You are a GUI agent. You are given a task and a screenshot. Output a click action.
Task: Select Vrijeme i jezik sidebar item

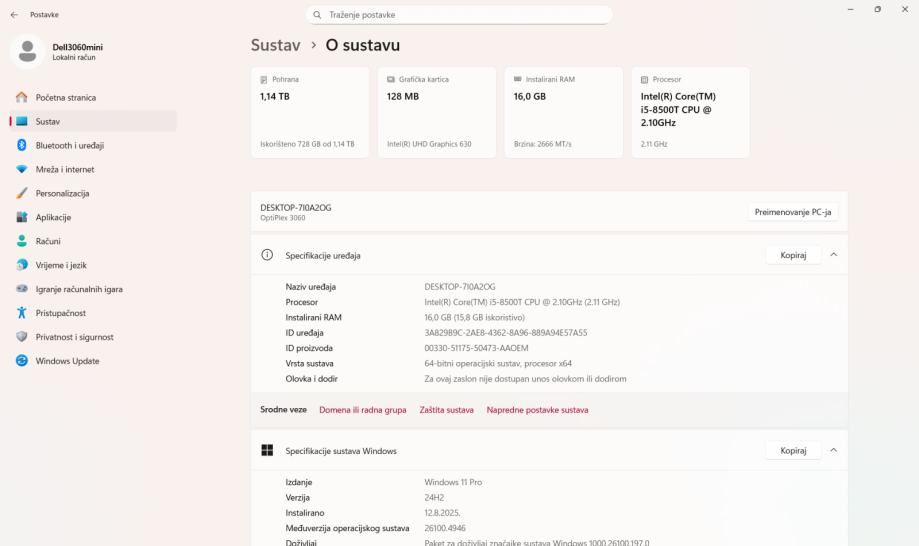61,265
